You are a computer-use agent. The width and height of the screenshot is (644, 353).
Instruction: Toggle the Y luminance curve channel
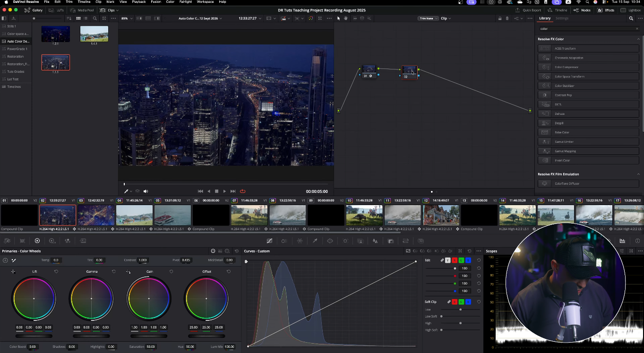448,260
